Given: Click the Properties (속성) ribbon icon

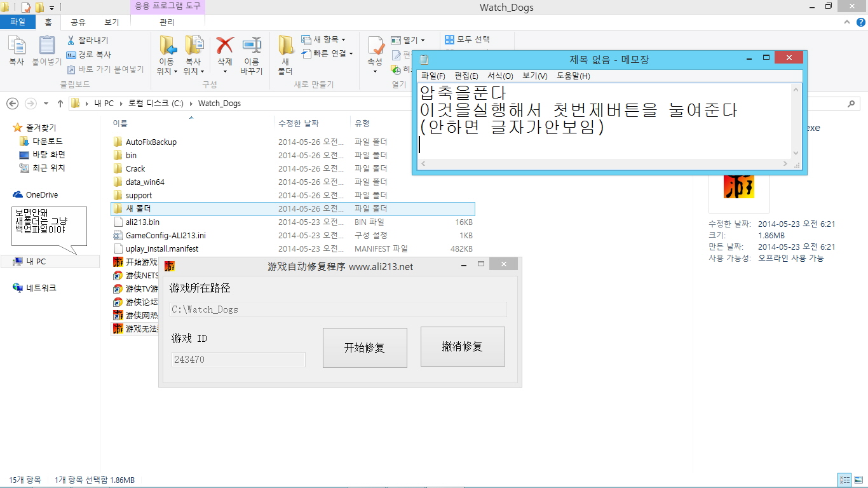Looking at the screenshot, I should coord(375,47).
